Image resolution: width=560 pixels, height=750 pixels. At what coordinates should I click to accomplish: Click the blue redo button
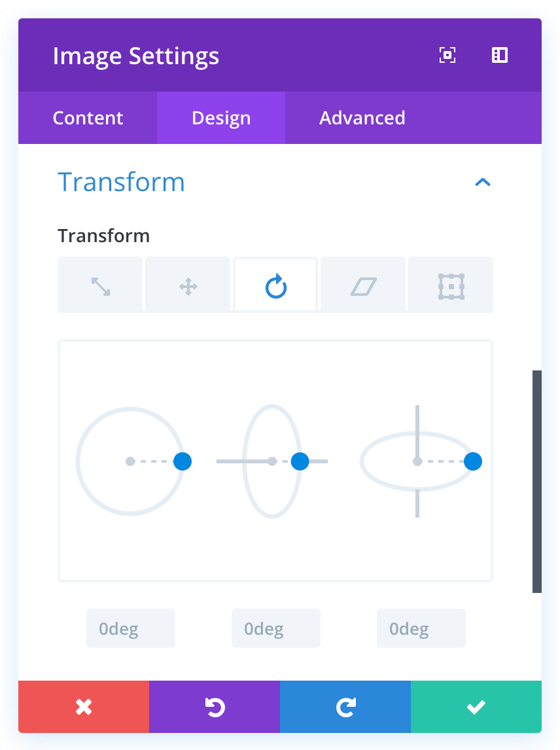(345, 707)
